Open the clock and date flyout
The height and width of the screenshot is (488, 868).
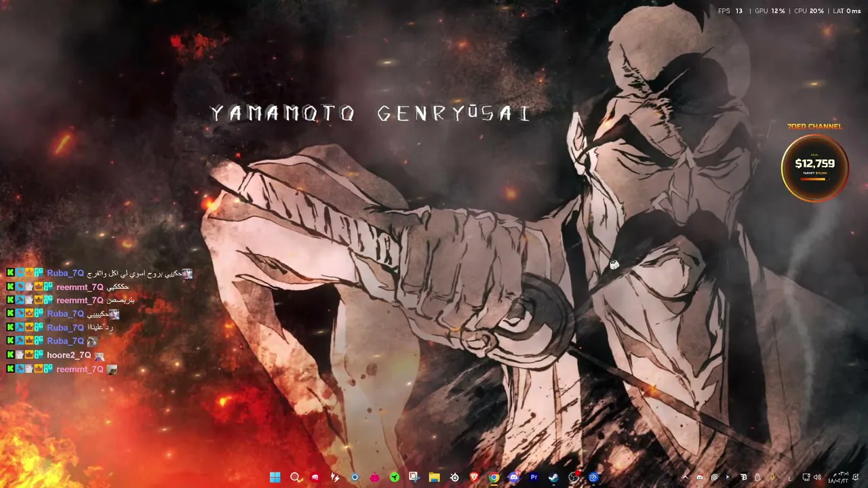(x=838, y=477)
